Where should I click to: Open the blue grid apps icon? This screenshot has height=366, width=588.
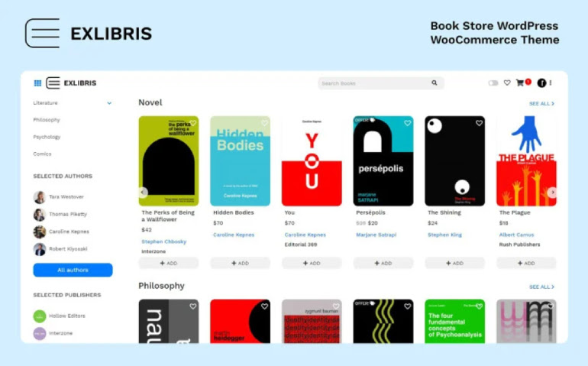coord(37,83)
